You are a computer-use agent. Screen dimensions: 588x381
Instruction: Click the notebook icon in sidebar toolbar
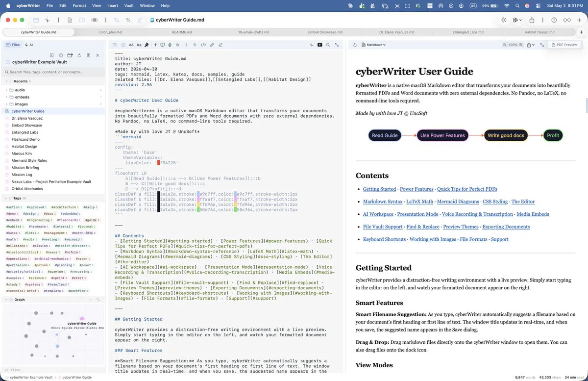pyautogui.click(x=88, y=55)
